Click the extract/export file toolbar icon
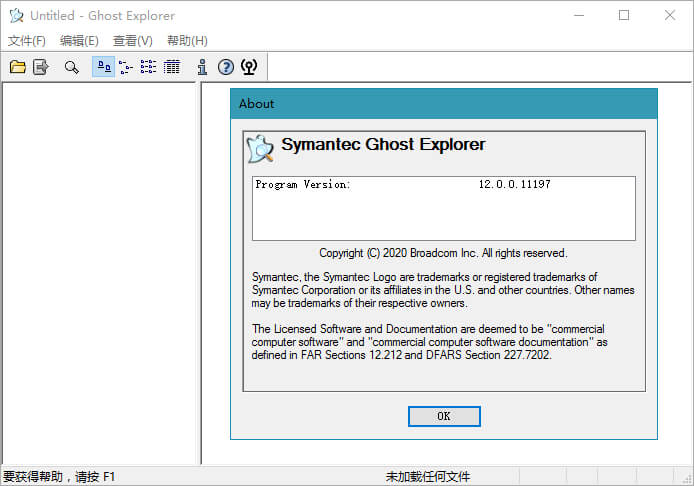694x486 pixels. pyautogui.click(x=41, y=67)
